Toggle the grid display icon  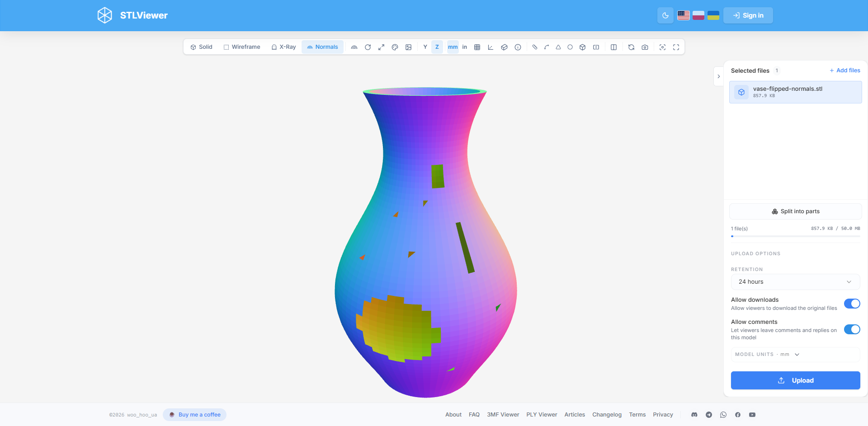(477, 47)
